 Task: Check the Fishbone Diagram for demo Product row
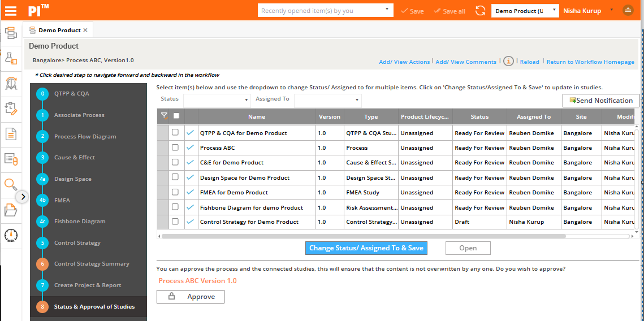click(175, 207)
